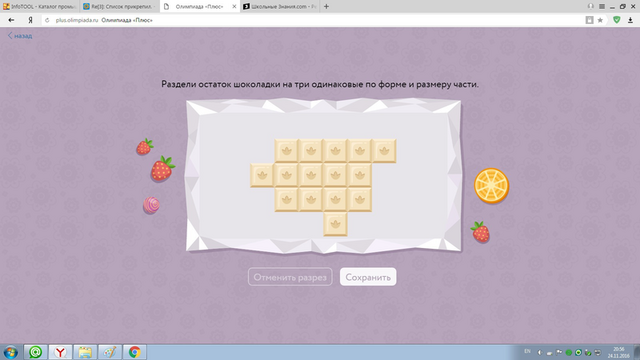The height and width of the screenshot is (360, 640).
Task: Click the Yandex home Я icon
Action: (30, 20)
